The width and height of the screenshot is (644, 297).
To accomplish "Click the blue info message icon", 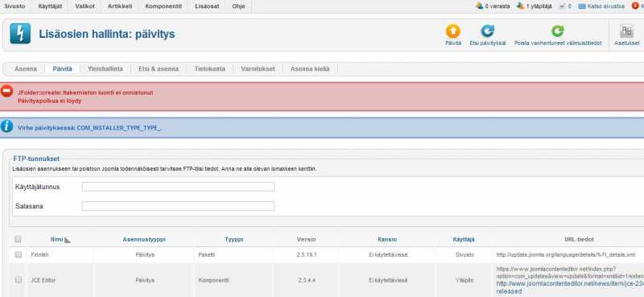I will (x=6, y=126).
